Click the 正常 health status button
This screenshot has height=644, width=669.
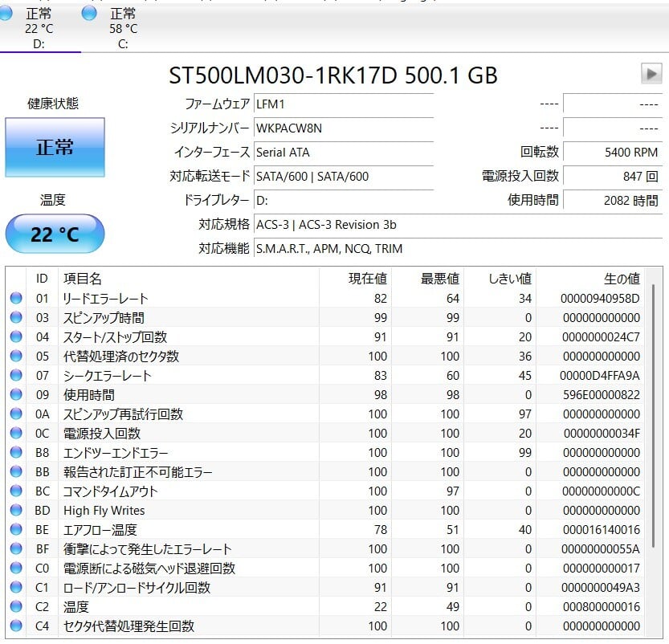tap(55, 148)
